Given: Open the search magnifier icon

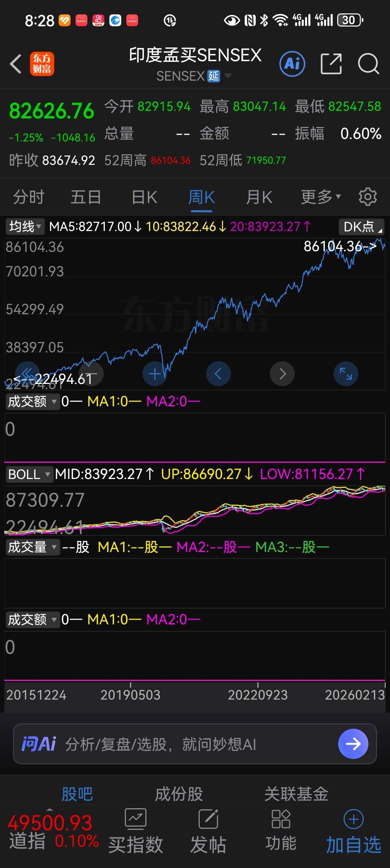Looking at the screenshot, I should point(368,64).
